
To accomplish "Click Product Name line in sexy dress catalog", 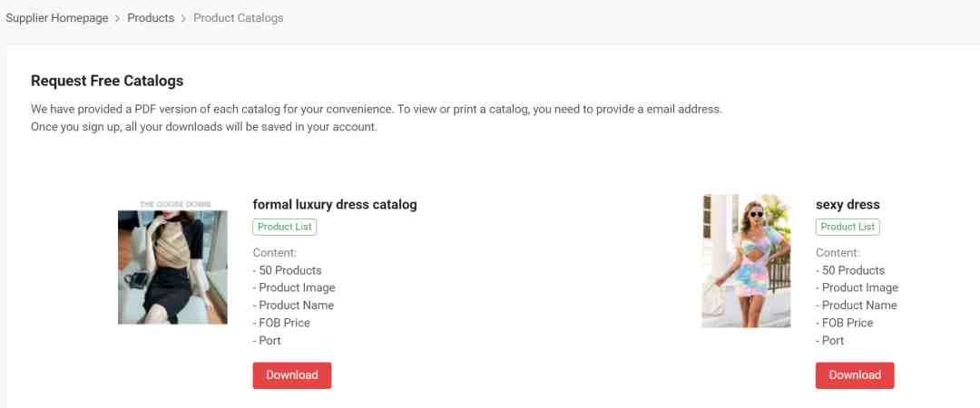I will coord(857,306).
